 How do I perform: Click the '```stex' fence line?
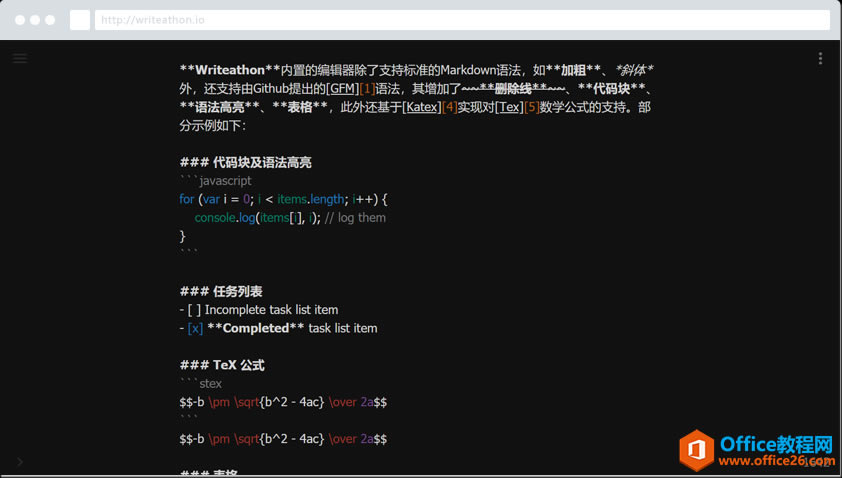tap(200, 383)
